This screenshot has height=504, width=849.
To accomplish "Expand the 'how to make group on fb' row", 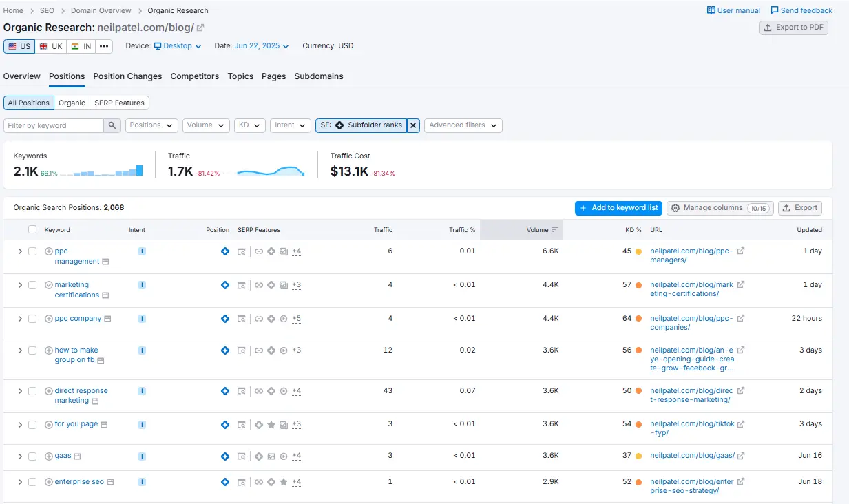I will click(20, 350).
